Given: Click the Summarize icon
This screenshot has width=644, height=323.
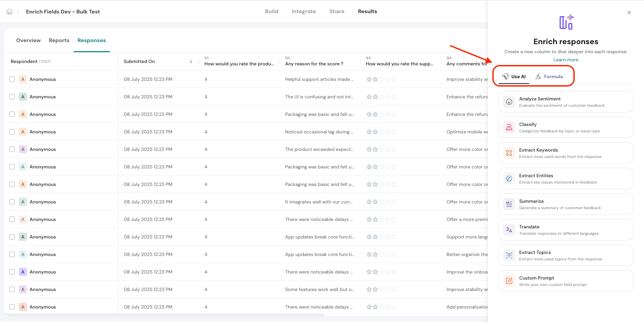Looking at the screenshot, I should pyautogui.click(x=509, y=204).
